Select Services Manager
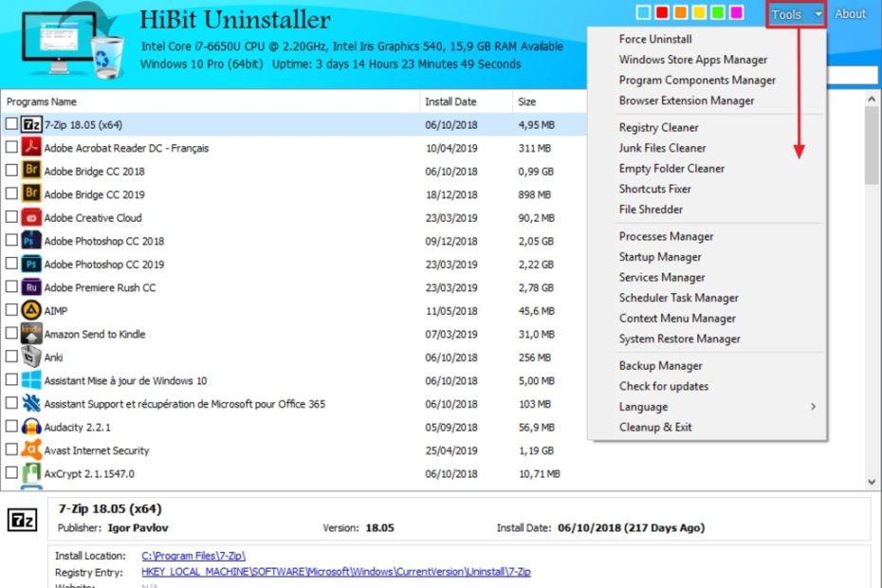Screen dimensions: 882x588 click(x=662, y=277)
